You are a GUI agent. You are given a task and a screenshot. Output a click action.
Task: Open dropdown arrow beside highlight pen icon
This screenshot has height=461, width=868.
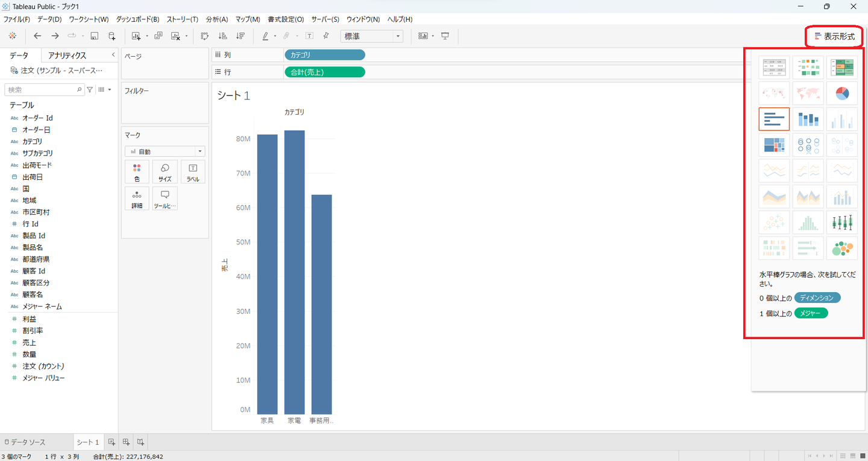[x=275, y=36]
